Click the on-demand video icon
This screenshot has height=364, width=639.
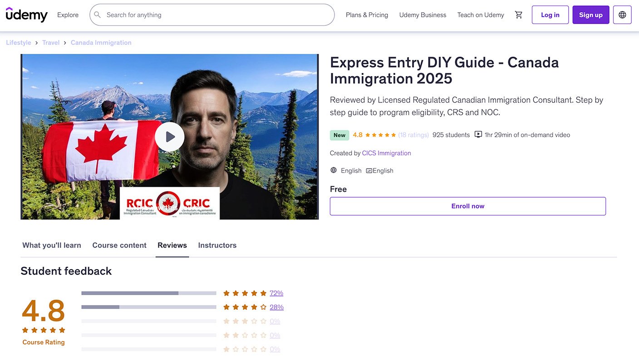[478, 135]
